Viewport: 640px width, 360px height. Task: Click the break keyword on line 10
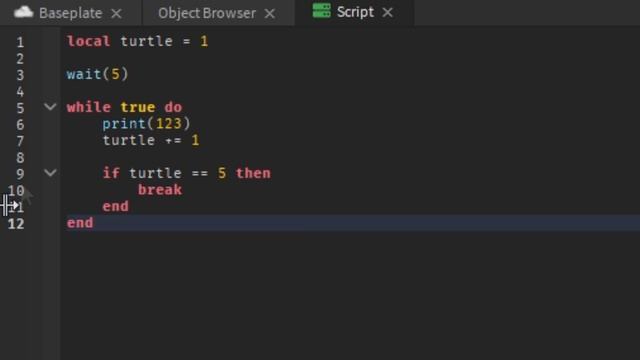tap(160, 189)
